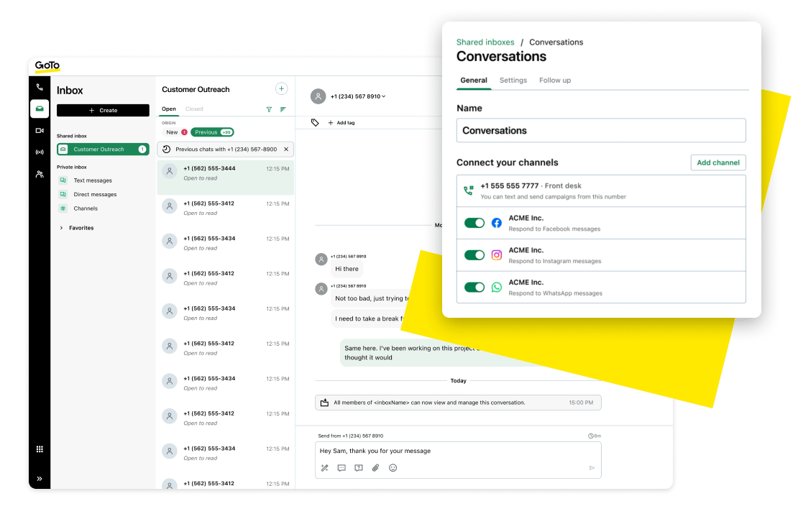Disable responding to Facebook messages for ACME Inc.

474,223
